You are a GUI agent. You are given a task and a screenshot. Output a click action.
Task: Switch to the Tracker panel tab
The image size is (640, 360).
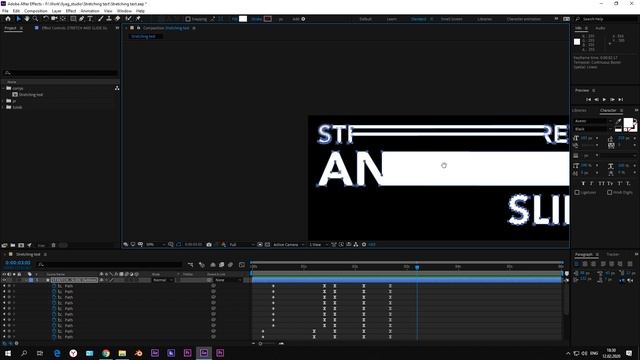pyautogui.click(x=613, y=254)
